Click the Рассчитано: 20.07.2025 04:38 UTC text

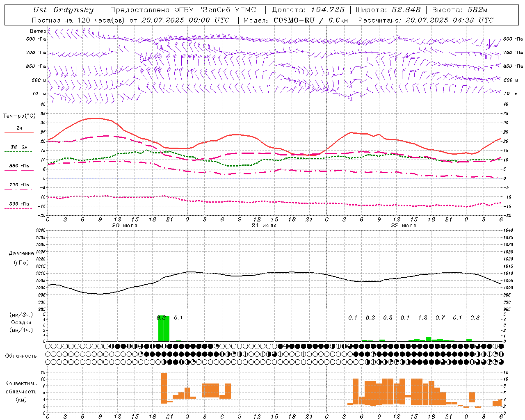(x=426, y=20)
